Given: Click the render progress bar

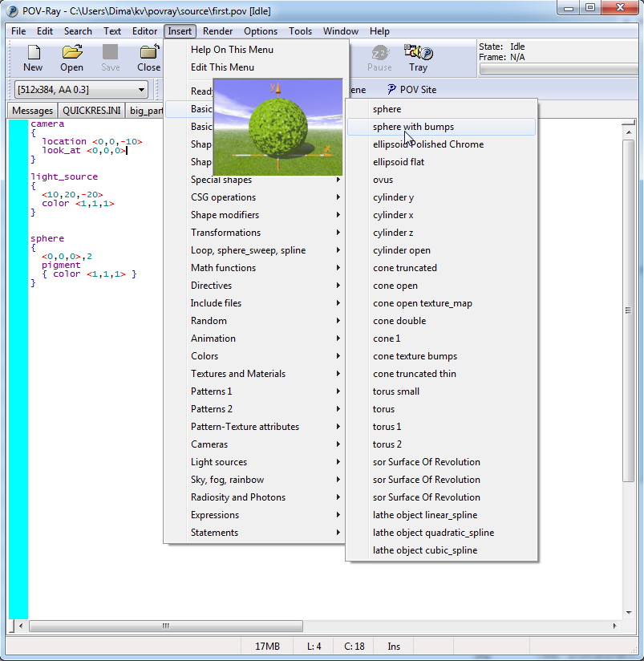Looking at the screenshot, I should (x=559, y=69).
